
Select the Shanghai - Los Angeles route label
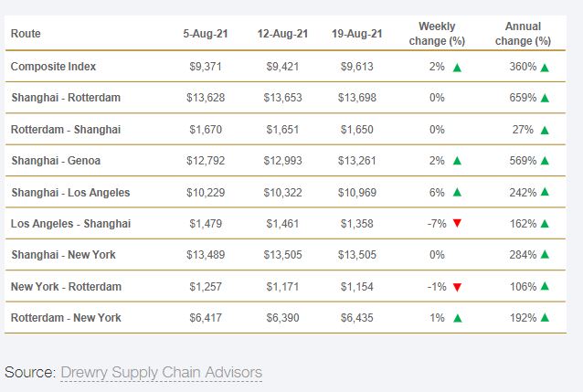(x=70, y=193)
